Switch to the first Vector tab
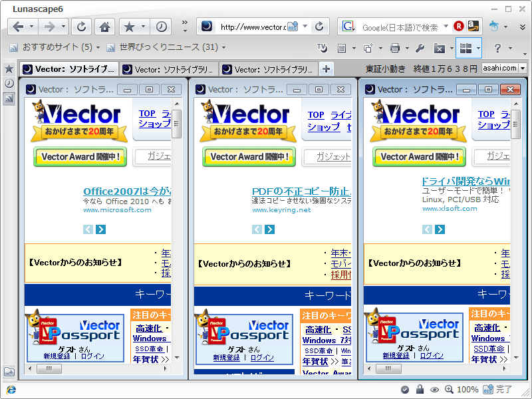The width and height of the screenshot is (532, 399). pos(69,69)
